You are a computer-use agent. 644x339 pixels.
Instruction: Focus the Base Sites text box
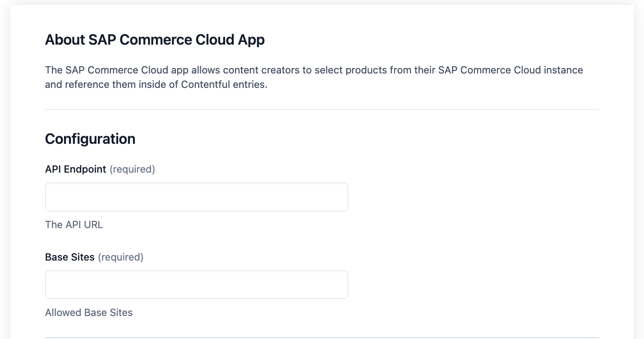coord(196,284)
